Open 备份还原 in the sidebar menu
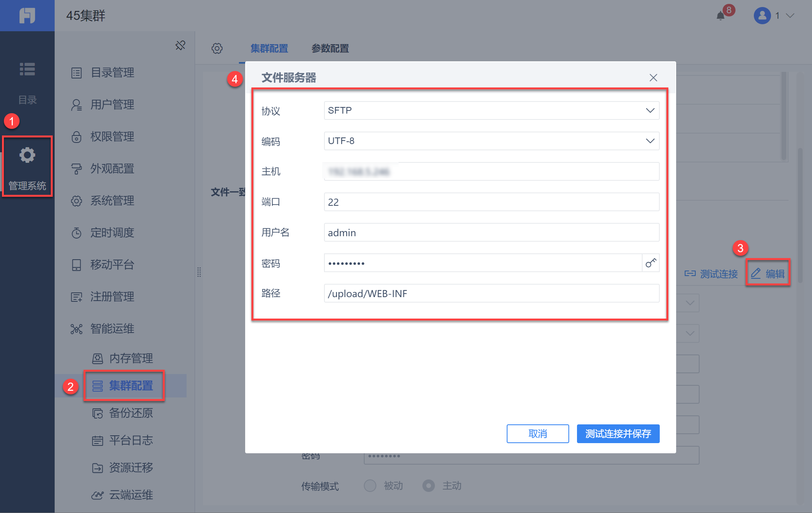Image resolution: width=812 pixels, height=513 pixels. (x=130, y=413)
